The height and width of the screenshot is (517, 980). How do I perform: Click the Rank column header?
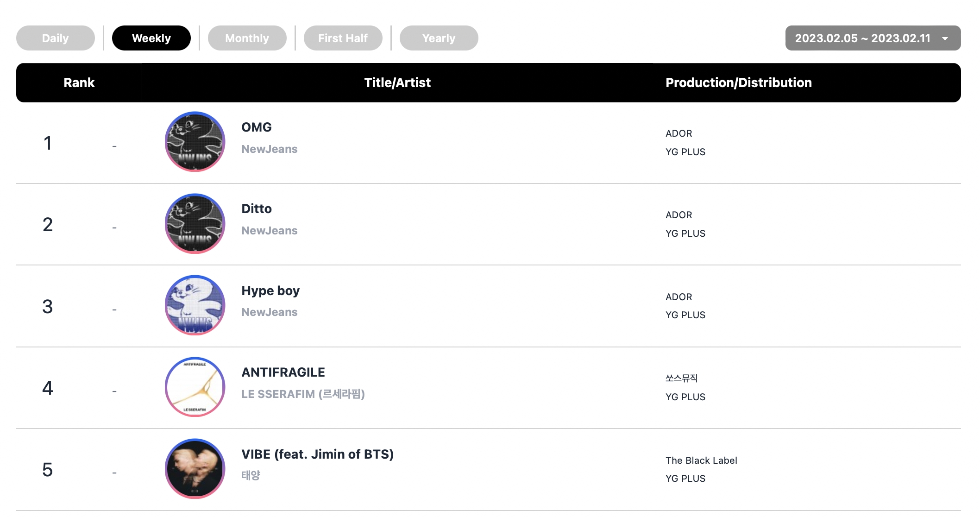click(79, 82)
